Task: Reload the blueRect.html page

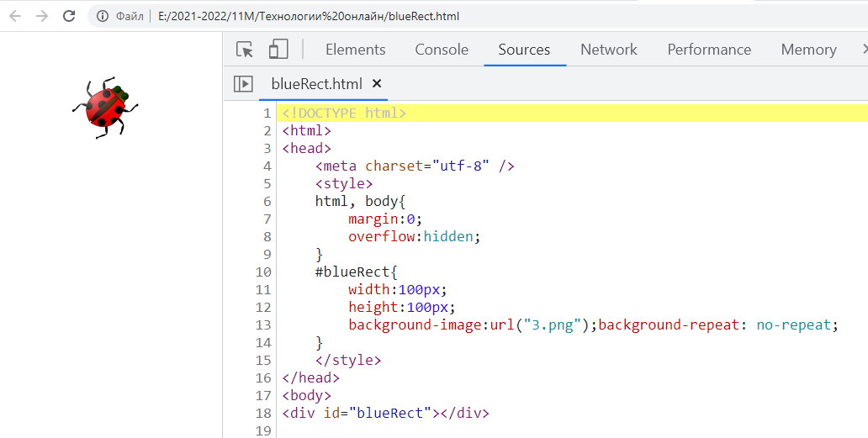Action: (x=69, y=16)
